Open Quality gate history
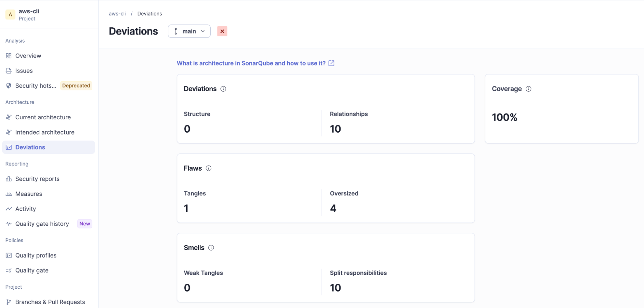The image size is (644, 308). pos(49,224)
